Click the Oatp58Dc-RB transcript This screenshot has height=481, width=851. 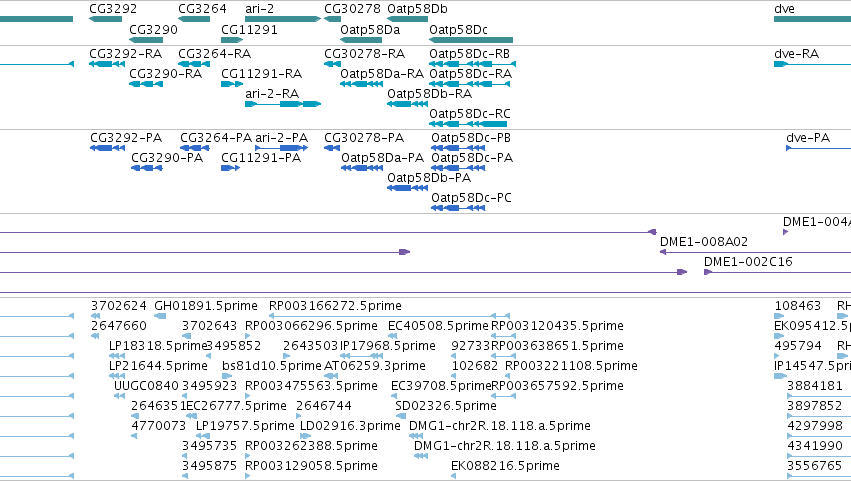pyautogui.click(x=472, y=64)
